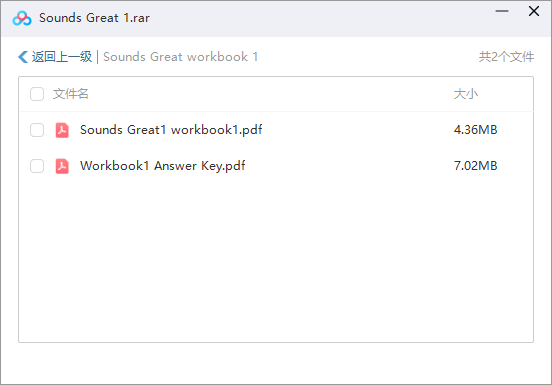Check the box for Sounds Great1 workbook1.pdf

tap(37, 130)
